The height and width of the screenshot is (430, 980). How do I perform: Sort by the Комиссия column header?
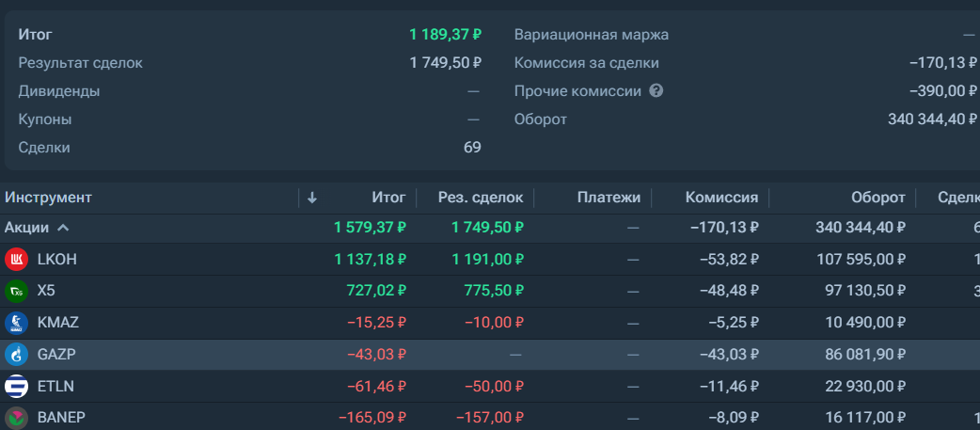722,199
